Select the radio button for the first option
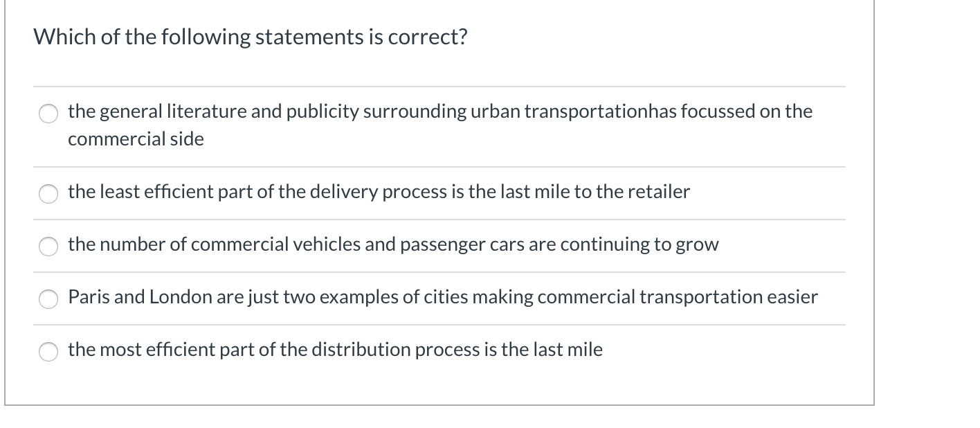 point(48,113)
